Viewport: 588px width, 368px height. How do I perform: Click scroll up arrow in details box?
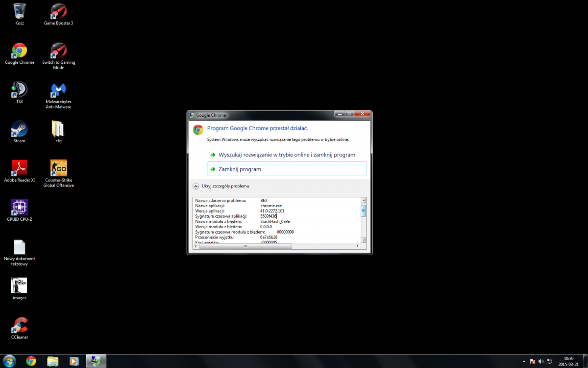click(x=364, y=200)
